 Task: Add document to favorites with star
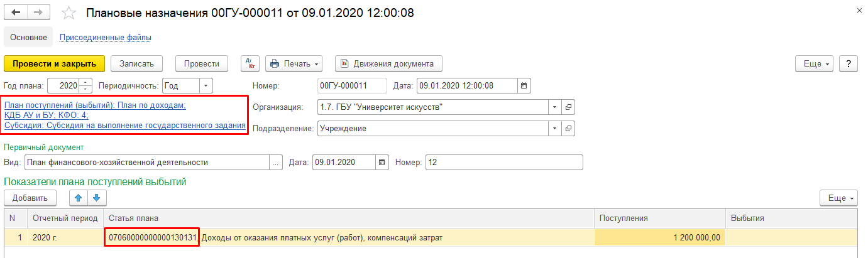[70, 13]
